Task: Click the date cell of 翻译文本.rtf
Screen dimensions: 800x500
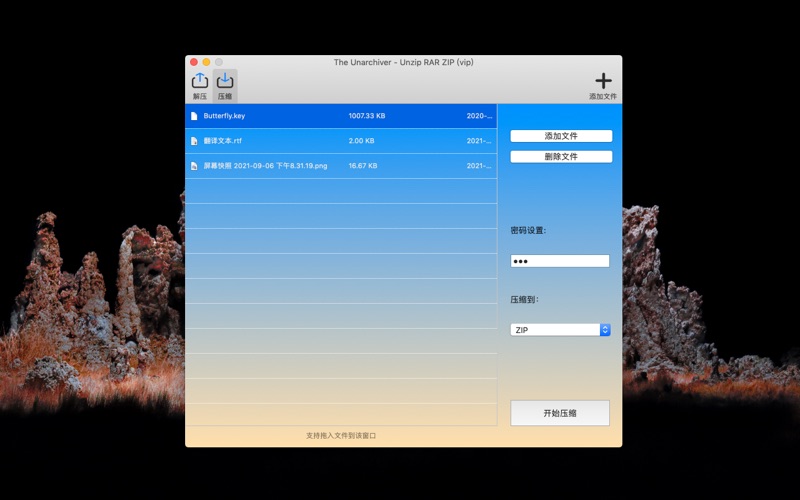Action: click(x=479, y=141)
